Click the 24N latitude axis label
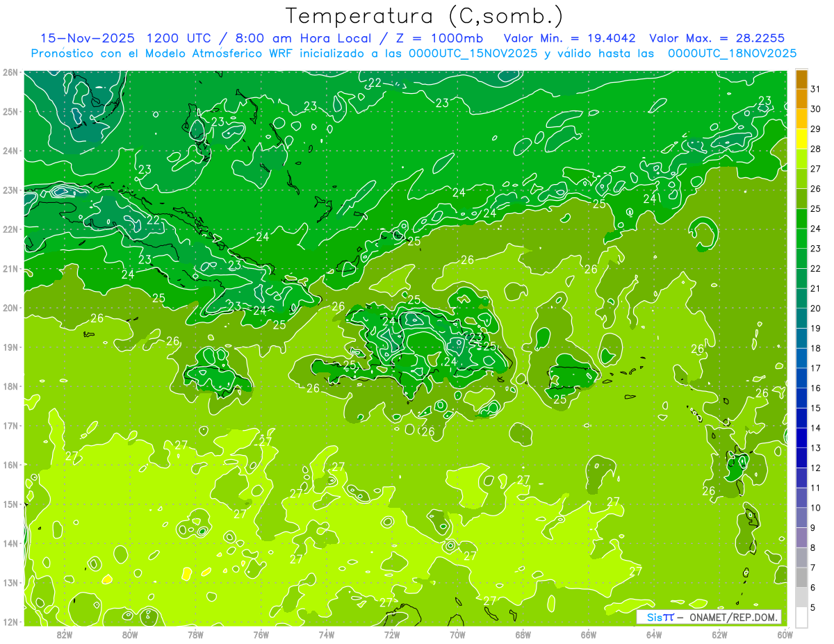This screenshot has width=834, height=644. [10, 151]
